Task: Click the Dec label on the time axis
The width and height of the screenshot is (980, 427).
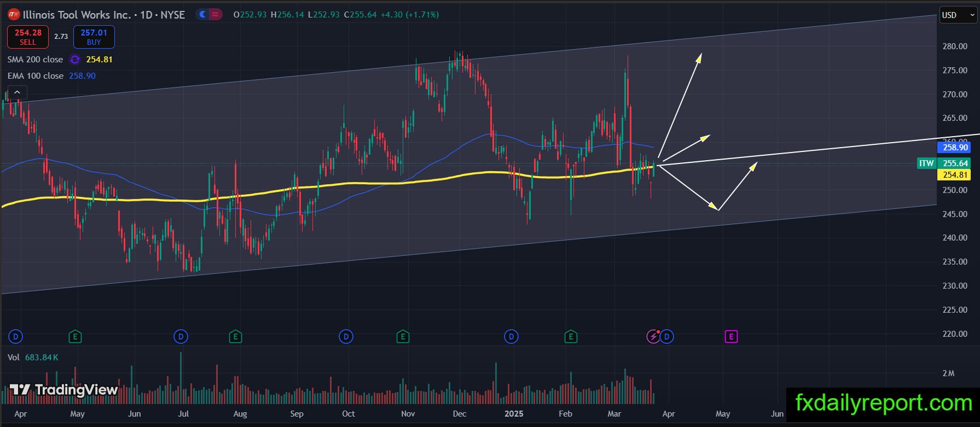Action: [460, 414]
